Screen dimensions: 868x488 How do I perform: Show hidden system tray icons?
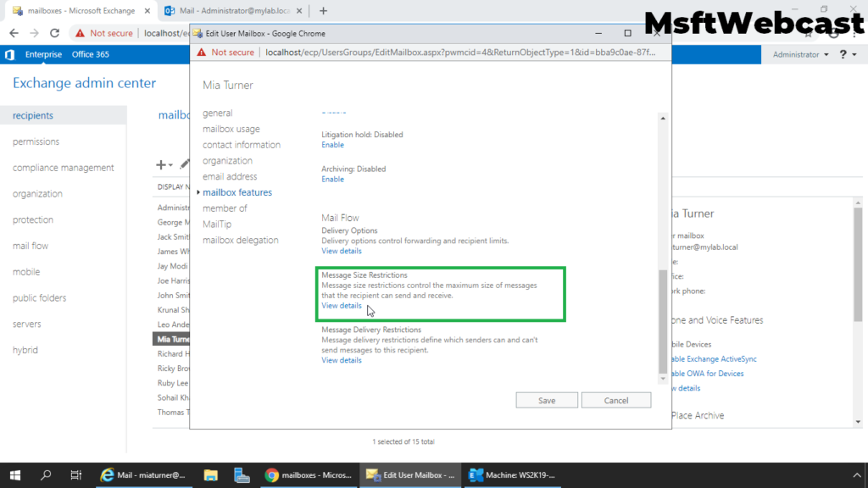click(857, 474)
